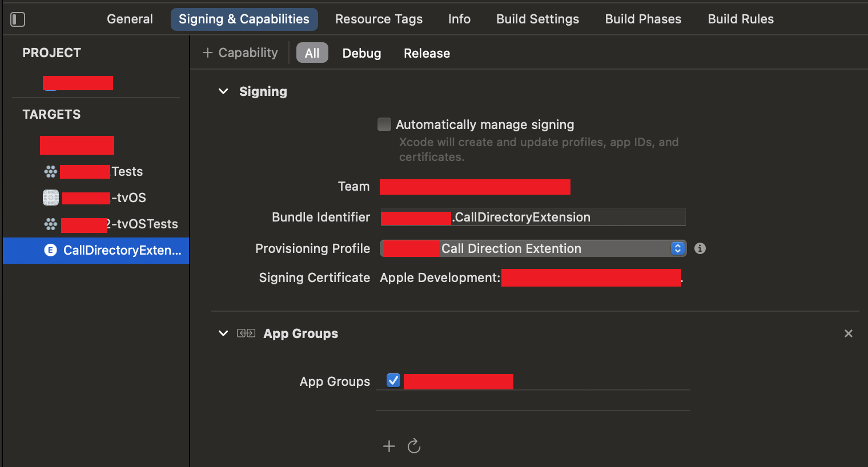Click the provisioning profile info icon
The width and height of the screenshot is (868, 467).
pos(700,248)
